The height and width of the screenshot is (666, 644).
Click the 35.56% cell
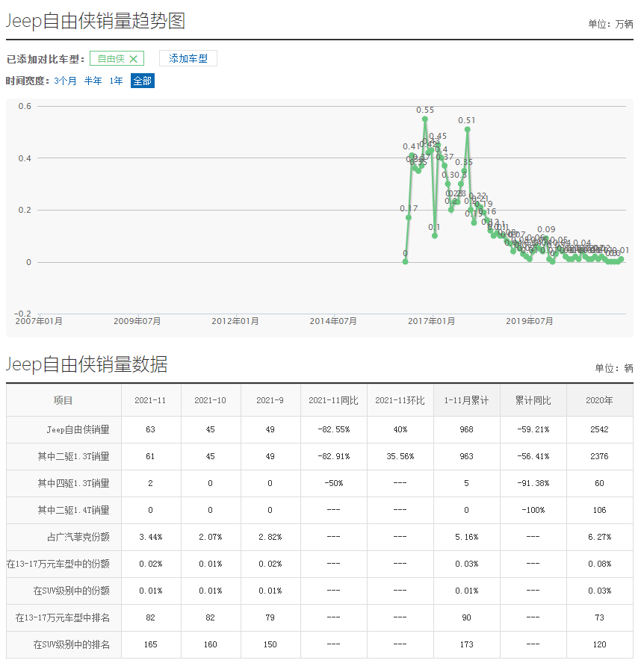[x=400, y=456]
